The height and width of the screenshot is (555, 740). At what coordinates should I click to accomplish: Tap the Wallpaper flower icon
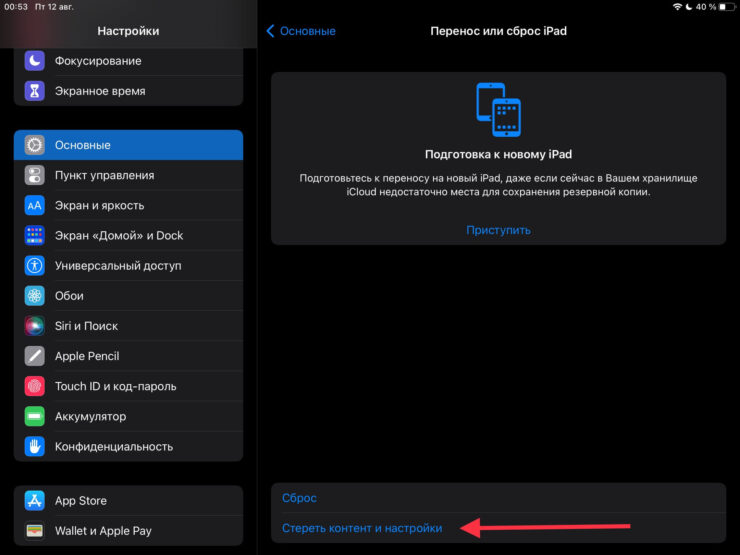pos(35,296)
